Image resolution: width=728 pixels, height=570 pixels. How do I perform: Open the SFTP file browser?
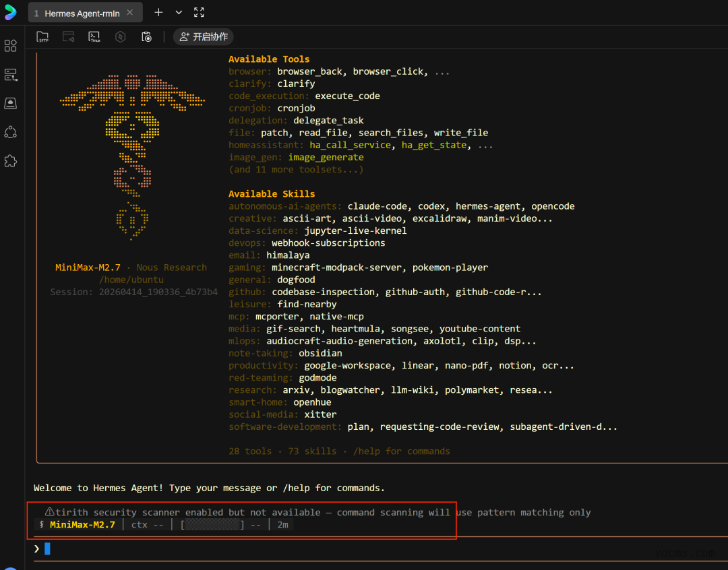[x=42, y=37]
